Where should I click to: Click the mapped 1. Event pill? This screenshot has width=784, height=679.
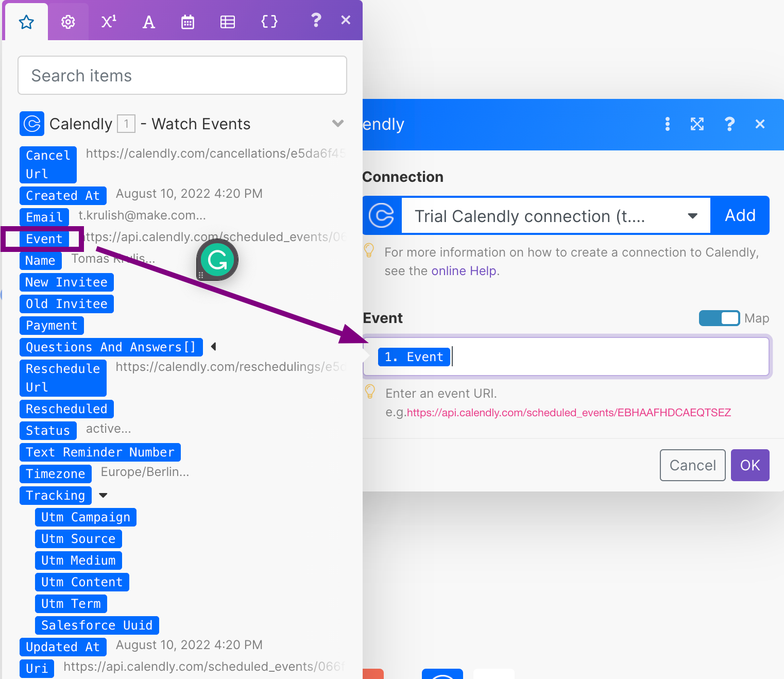[414, 357]
